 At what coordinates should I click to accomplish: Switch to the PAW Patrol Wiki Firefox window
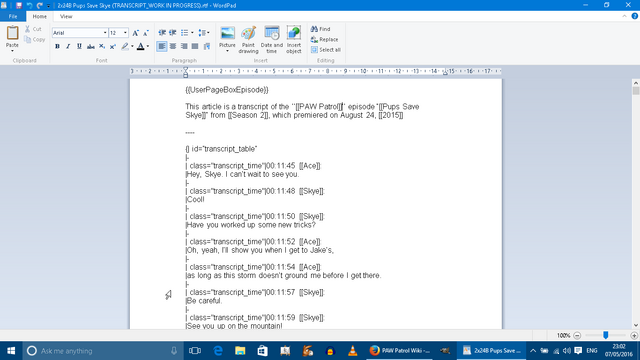coord(400,351)
